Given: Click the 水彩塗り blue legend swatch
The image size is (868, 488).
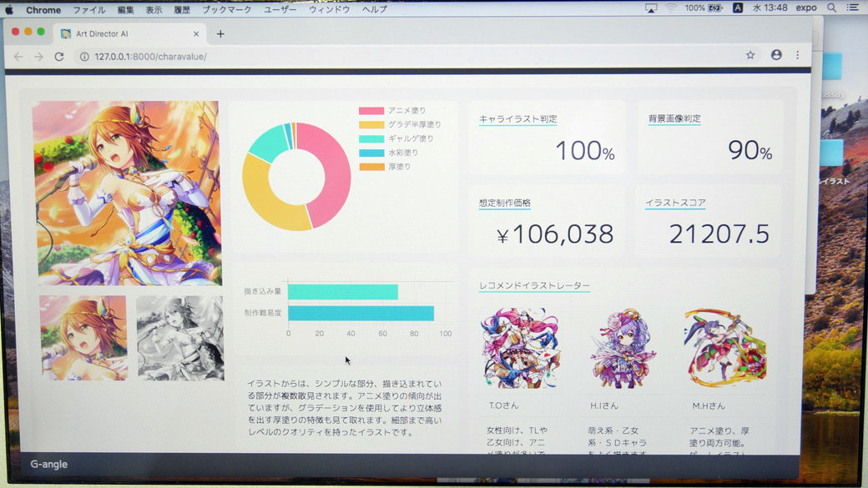Looking at the screenshot, I should pyautogui.click(x=371, y=153).
